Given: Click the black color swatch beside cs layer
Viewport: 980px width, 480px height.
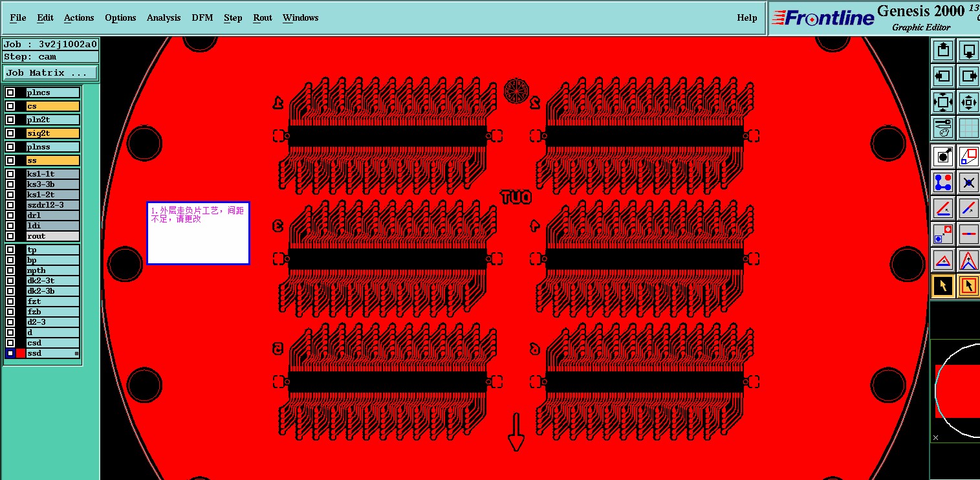Looking at the screenshot, I should coord(21,106).
